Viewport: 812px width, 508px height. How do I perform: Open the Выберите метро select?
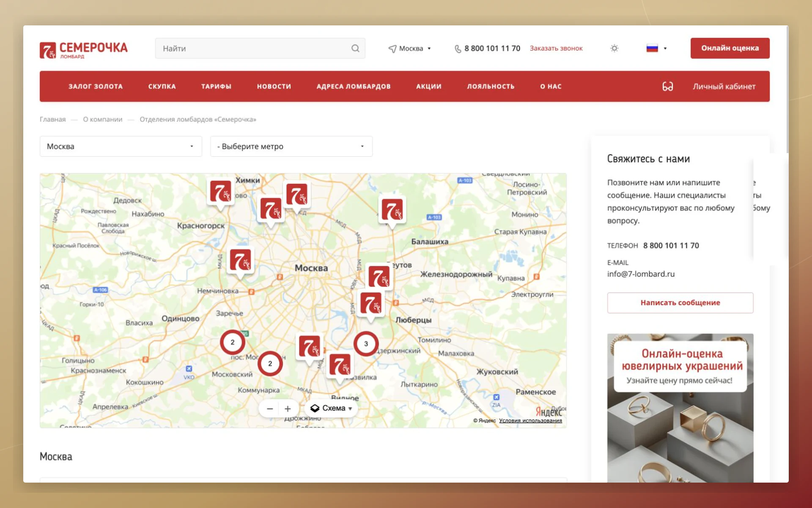click(291, 146)
